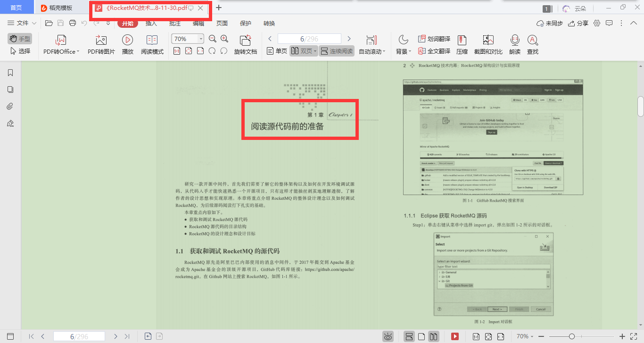
Task: Open 截图和对比 screenshot tool
Action: click(488, 45)
